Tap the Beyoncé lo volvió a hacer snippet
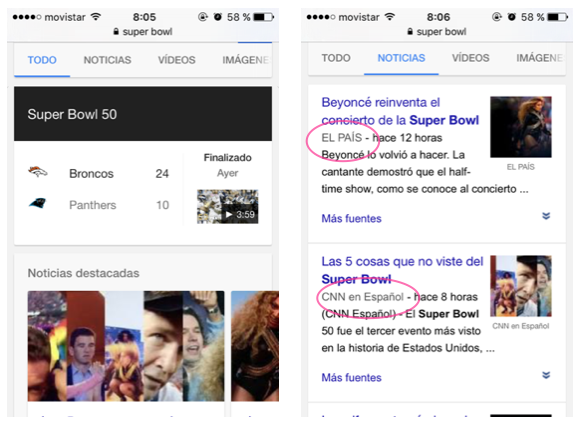The width and height of the screenshot is (581, 433). pyautogui.click(x=425, y=172)
